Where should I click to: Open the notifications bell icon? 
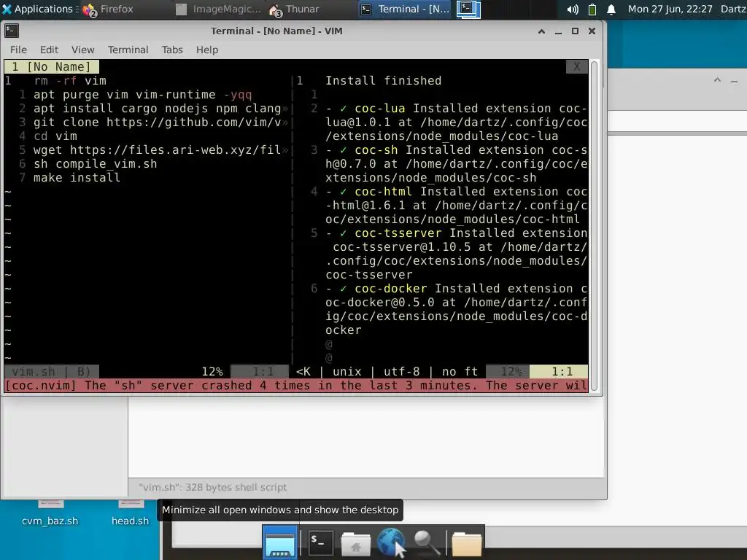point(611,9)
